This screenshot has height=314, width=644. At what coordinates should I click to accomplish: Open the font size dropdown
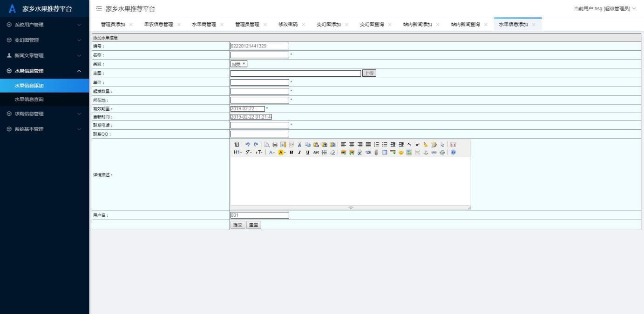click(258, 152)
